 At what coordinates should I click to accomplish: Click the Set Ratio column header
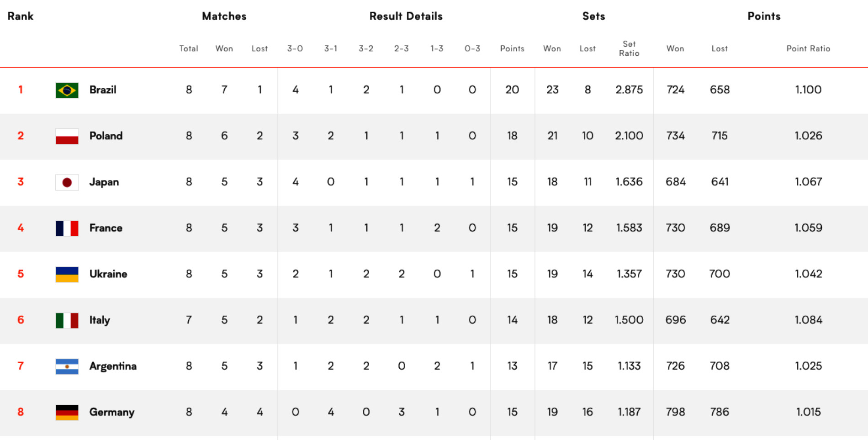(629, 48)
